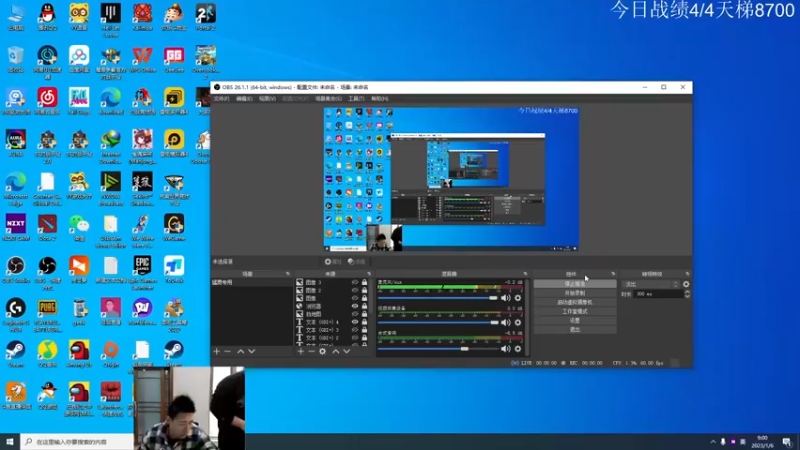Open the Windows Start menu

point(10,442)
